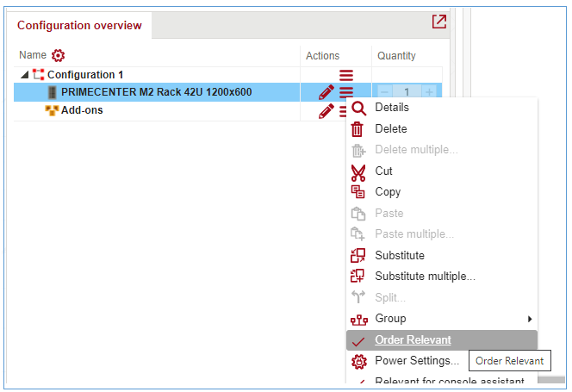The height and width of the screenshot is (392, 572).
Task: Open the PRIMECENTER M2 Rack hamburger menu
Action: pyautogui.click(x=346, y=92)
